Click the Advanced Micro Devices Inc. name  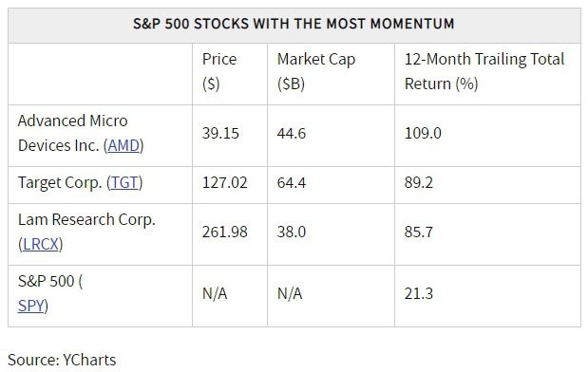73,133
